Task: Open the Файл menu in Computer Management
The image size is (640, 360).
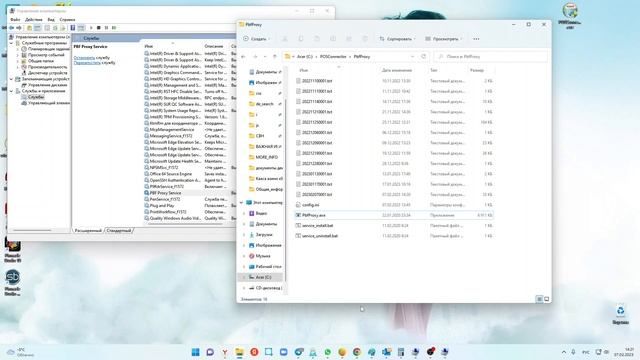Action: (15, 20)
